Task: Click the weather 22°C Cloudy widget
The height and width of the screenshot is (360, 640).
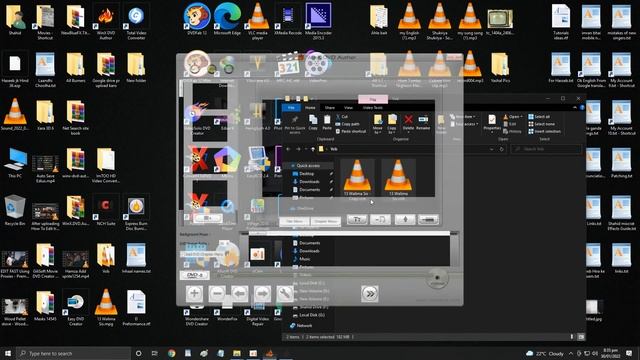Action: (x=545, y=353)
